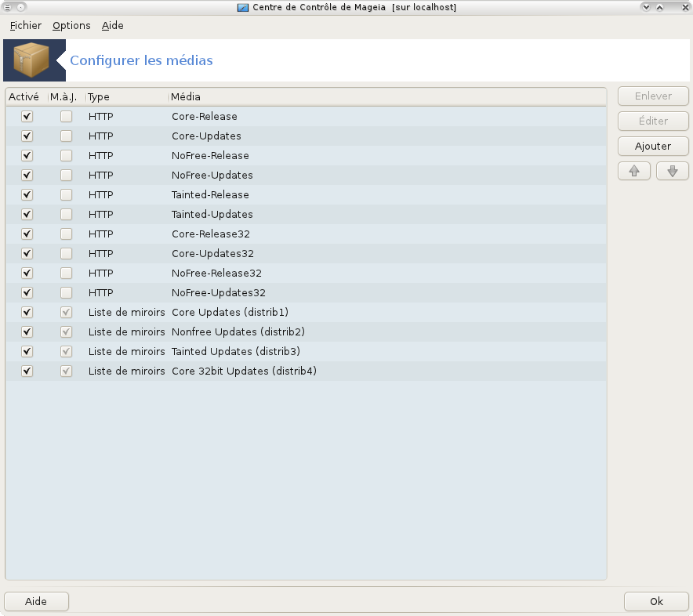Open the window menu icon in title bar
This screenshot has height=616, width=693.
(x=8, y=7)
